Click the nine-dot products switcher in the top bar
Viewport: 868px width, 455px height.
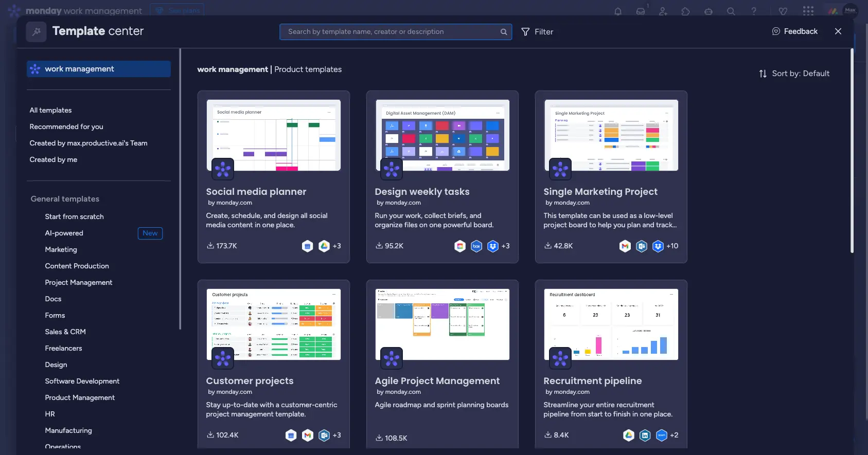click(x=808, y=11)
